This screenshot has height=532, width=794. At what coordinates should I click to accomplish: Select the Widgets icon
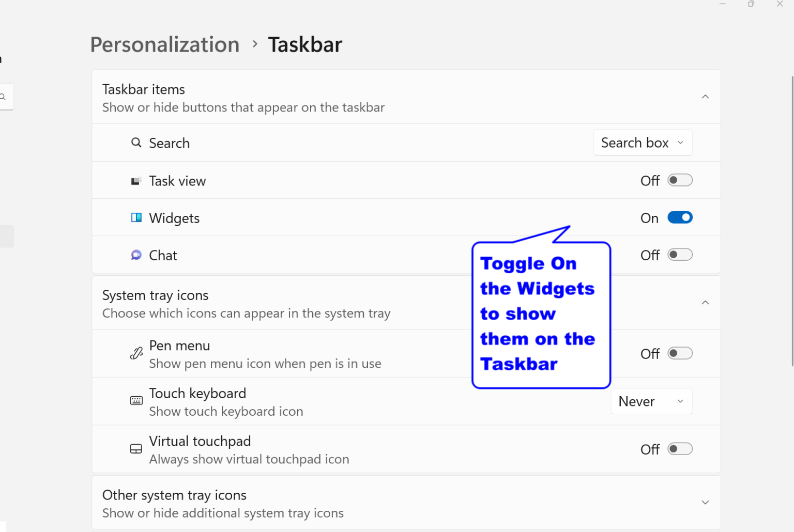pyautogui.click(x=136, y=217)
